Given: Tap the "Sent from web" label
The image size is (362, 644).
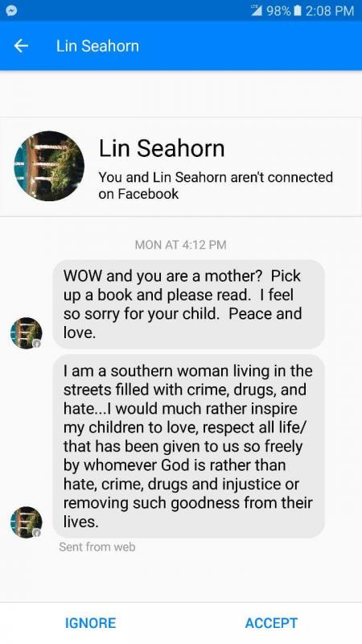Looking at the screenshot, I should 97,547.
